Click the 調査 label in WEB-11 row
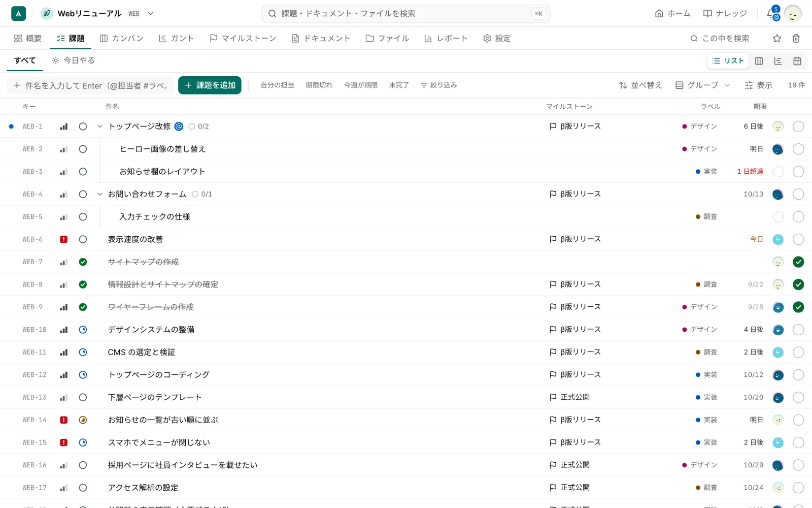Screen dimensions: 812x508 tap(706, 352)
